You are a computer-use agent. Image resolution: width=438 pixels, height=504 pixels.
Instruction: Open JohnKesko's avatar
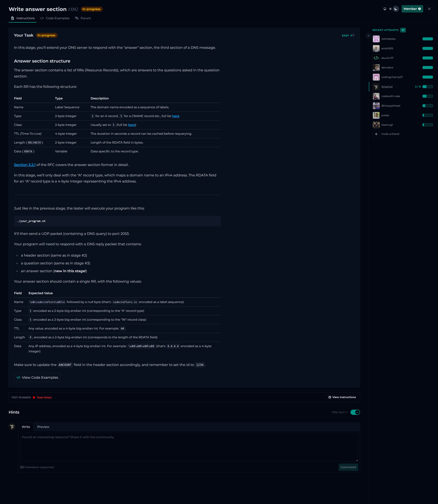376,39
